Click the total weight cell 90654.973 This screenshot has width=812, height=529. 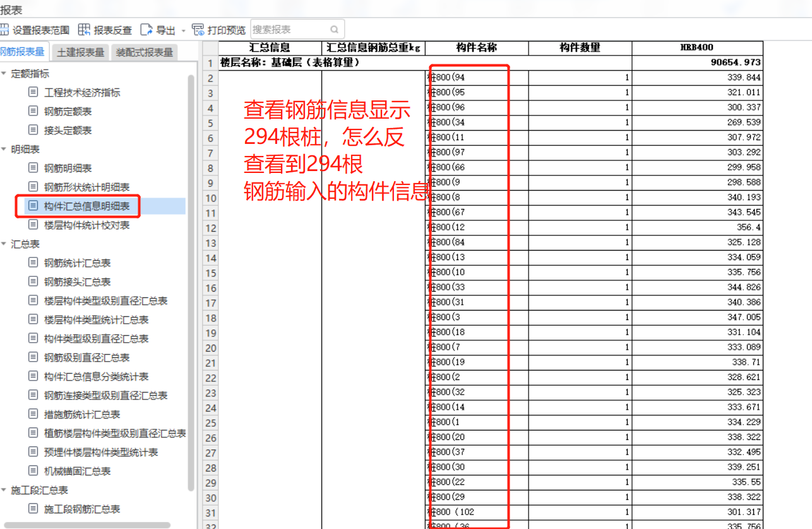(x=698, y=63)
